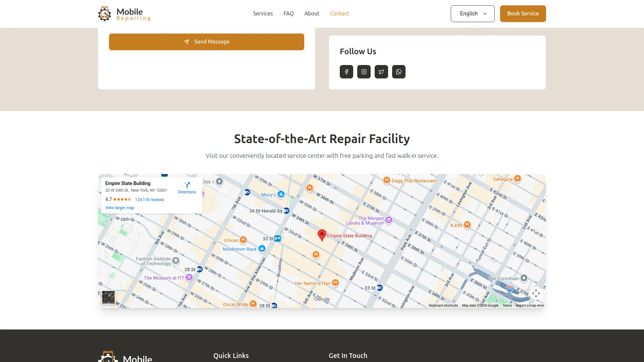
Task: Switch to satellite view thumbnail on map
Action: (x=108, y=297)
